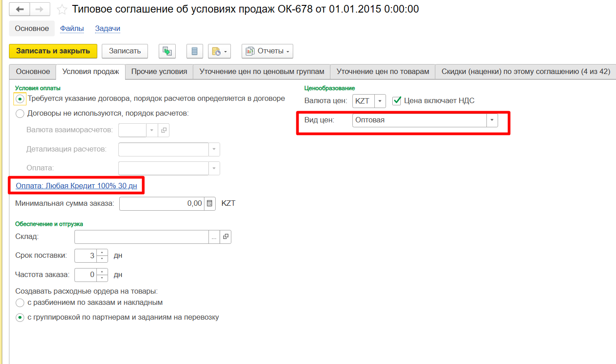616x364 pixels.
Task: Open the Отчеты dropdown menu
Action: (x=267, y=51)
